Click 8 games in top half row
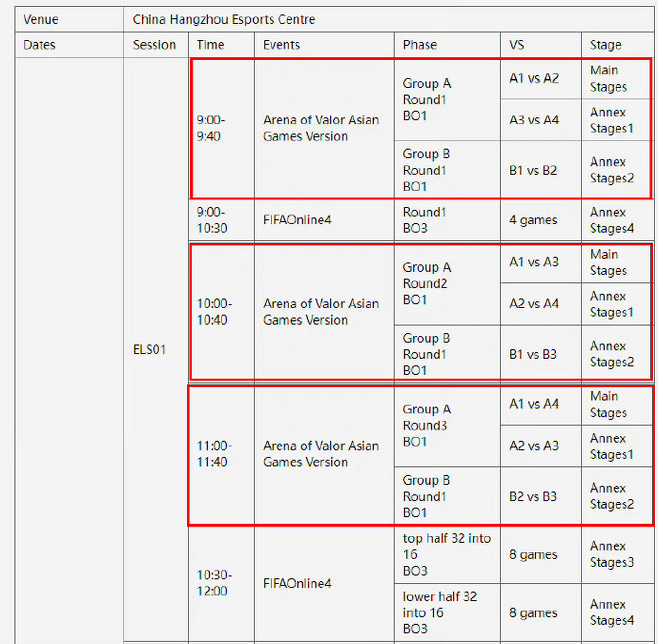 point(541,554)
